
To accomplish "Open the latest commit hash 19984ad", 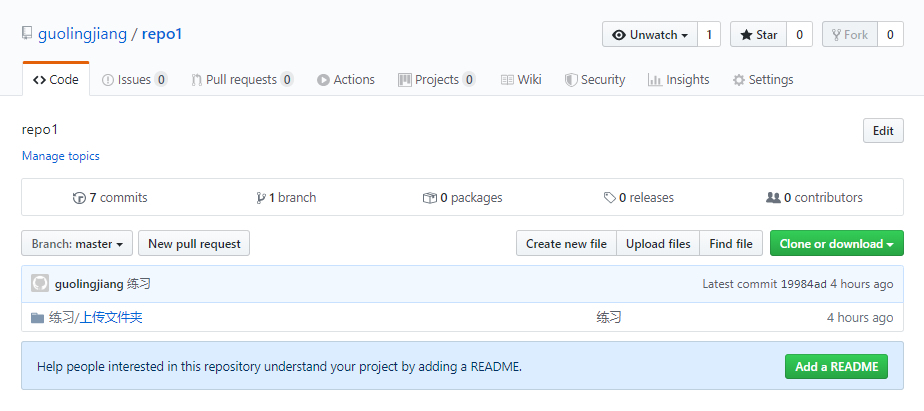I will tap(804, 284).
